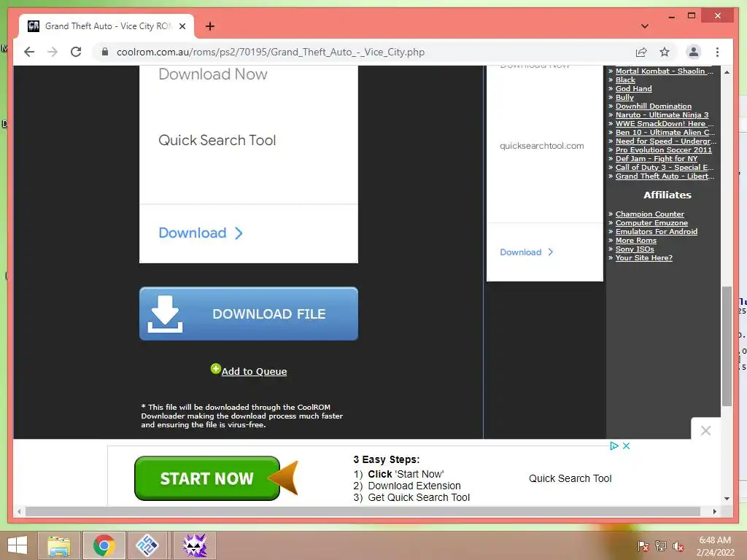Open a new tab with the plus button

point(210,26)
